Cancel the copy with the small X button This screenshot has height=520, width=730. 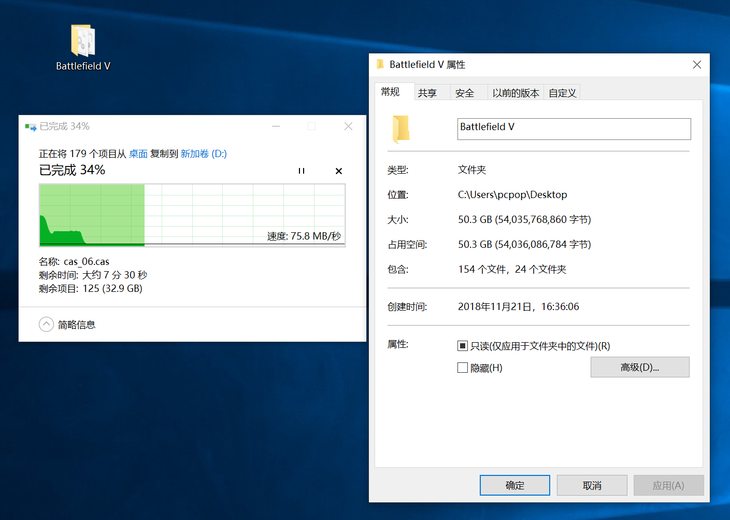(x=338, y=171)
